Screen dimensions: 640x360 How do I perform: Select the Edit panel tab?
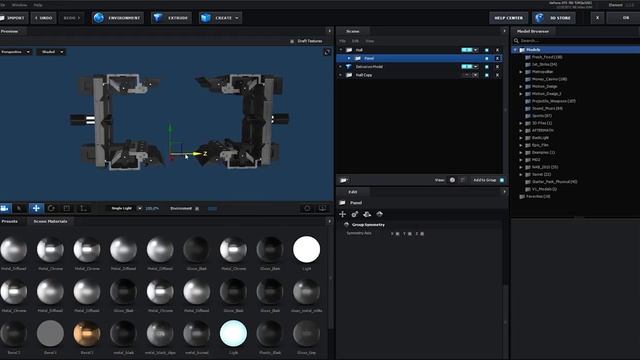point(353,192)
